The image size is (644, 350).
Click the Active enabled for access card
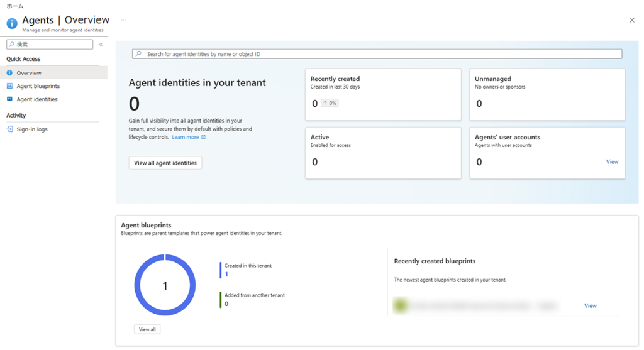click(383, 153)
